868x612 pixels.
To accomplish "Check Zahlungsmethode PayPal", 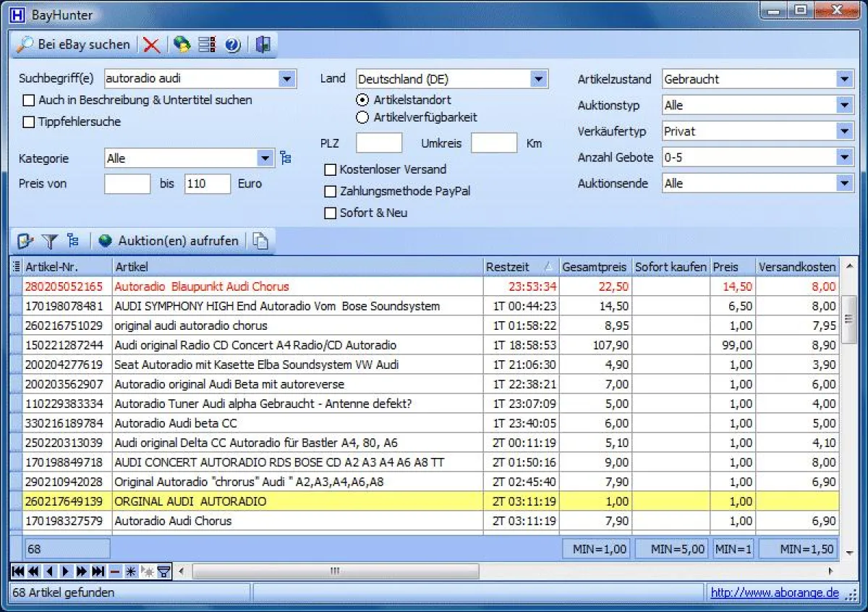I will 331,192.
